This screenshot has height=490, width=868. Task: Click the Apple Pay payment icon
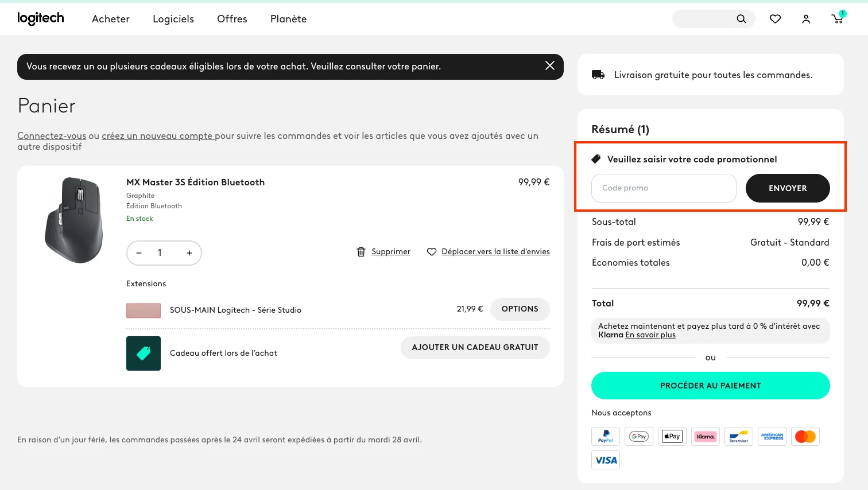pos(672,437)
